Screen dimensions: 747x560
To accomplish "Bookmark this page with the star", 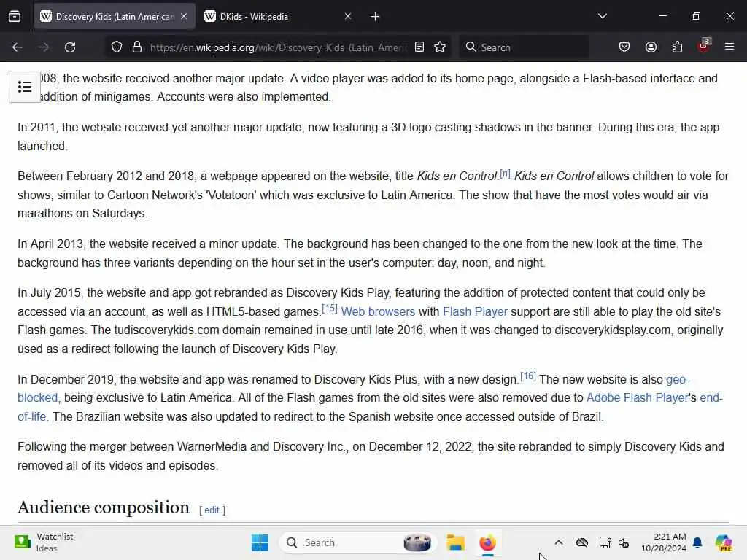I will point(440,47).
